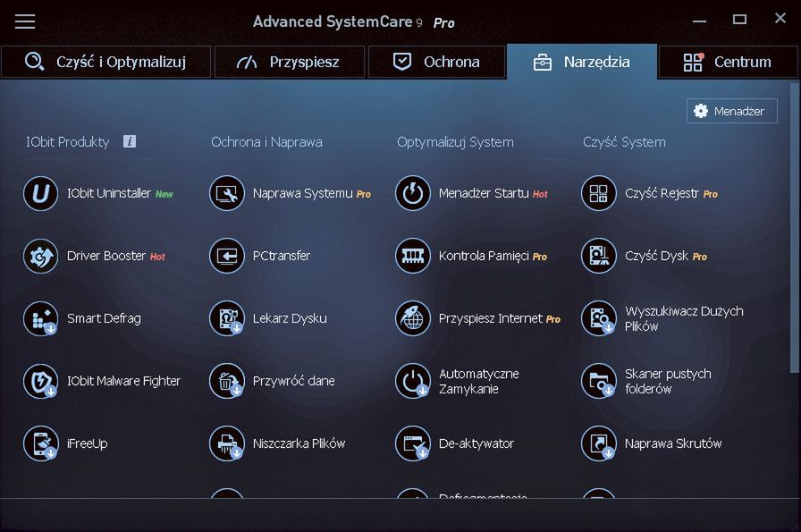The height and width of the screenshot is (532, 801).
Task: Click the Przyspiesz Internet globe icon
Action: tap(413, 318)
